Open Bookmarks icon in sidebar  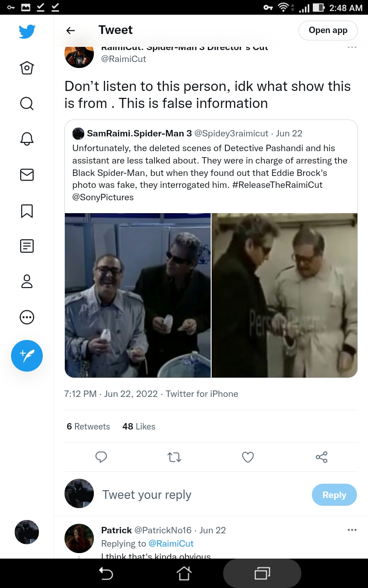point(27,210)
